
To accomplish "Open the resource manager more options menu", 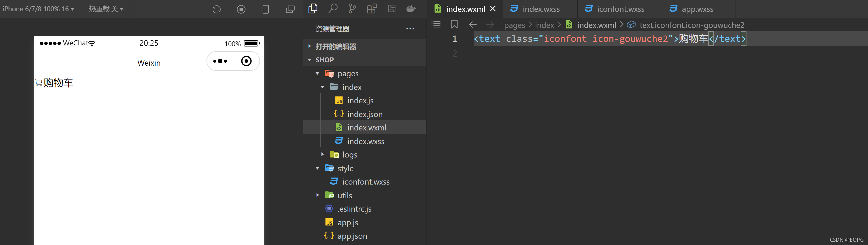I will click(x=410, y=29).
